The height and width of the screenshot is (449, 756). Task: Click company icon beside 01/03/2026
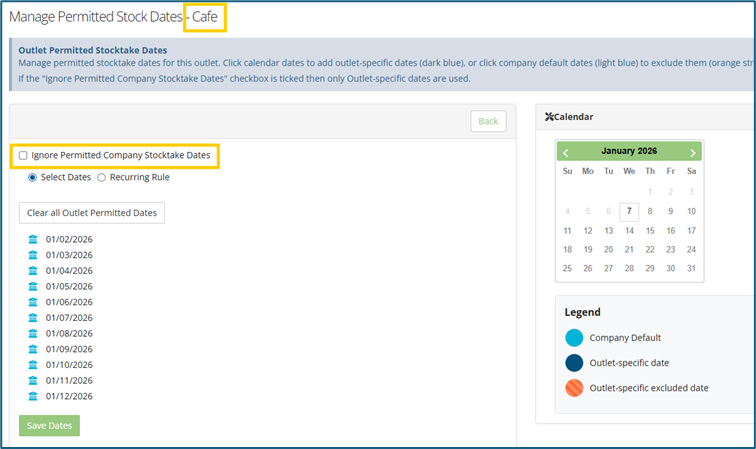tap(33, 255)
